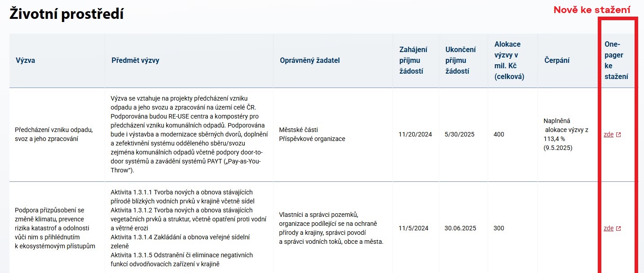Click the start date 11/20/2024
644x273 pixels.
[x=415, y=134]
